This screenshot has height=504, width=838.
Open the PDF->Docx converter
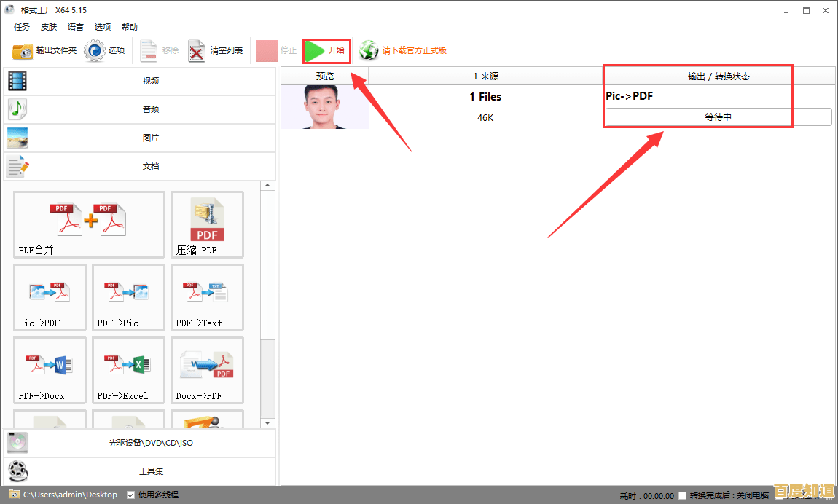50,370
